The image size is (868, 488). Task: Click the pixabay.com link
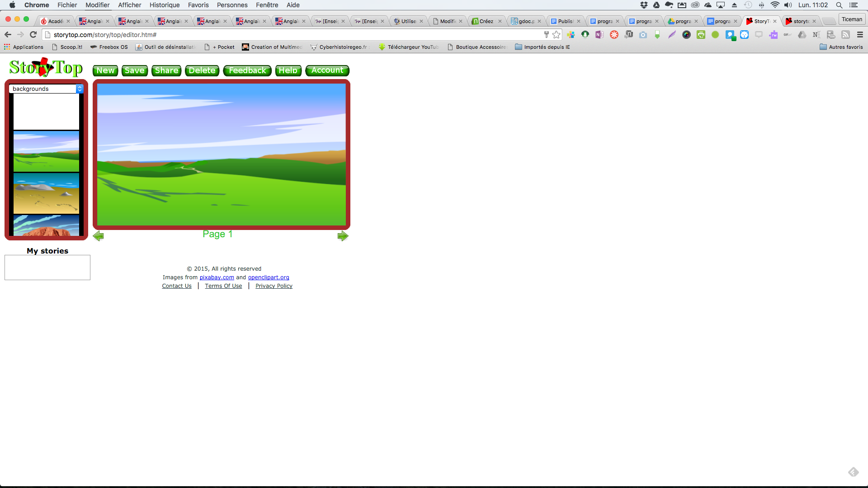coord(217,277)
